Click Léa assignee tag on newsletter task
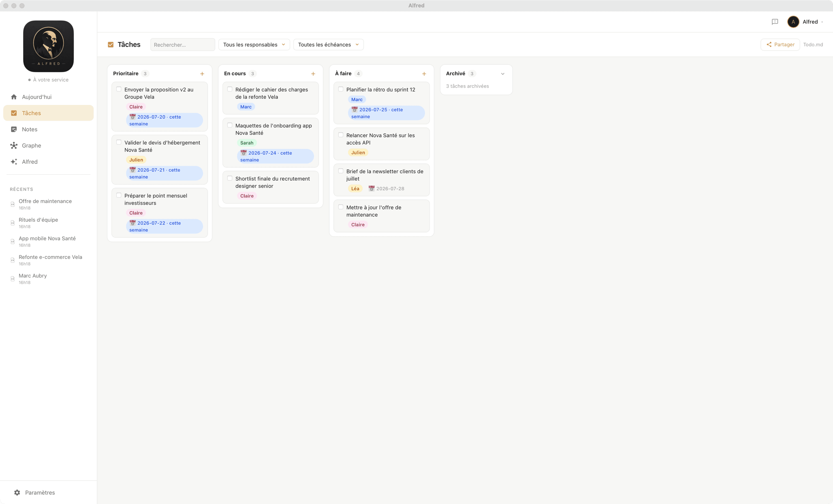This screenshot has height=504, width=833. coord(355,188)
